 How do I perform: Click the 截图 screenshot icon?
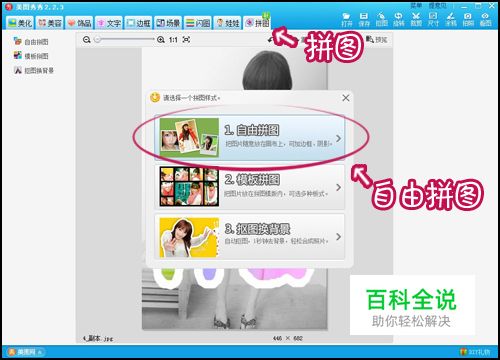pos(485,19)
